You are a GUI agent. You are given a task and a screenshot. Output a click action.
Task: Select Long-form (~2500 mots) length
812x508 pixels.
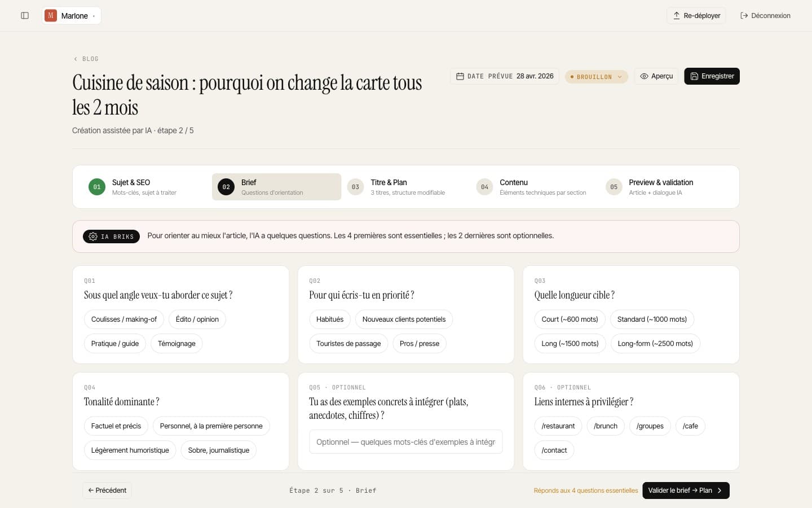pos(655,344)
